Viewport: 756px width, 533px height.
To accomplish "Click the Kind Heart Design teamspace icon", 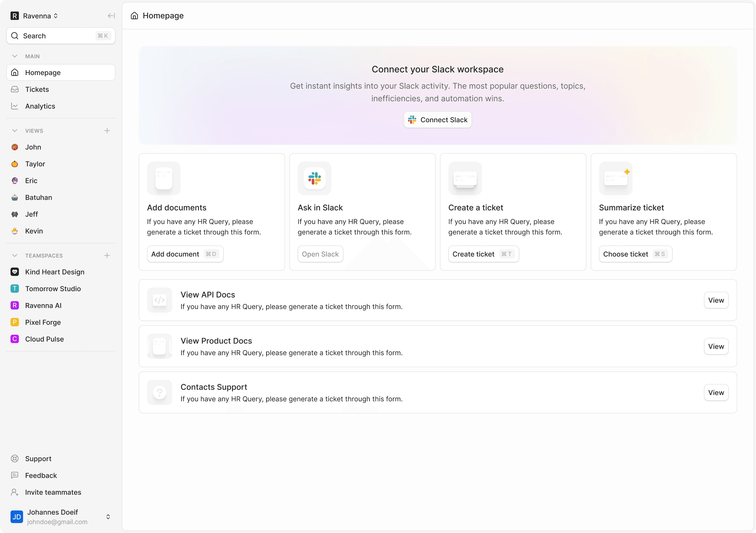I will [x=14, y=272].
